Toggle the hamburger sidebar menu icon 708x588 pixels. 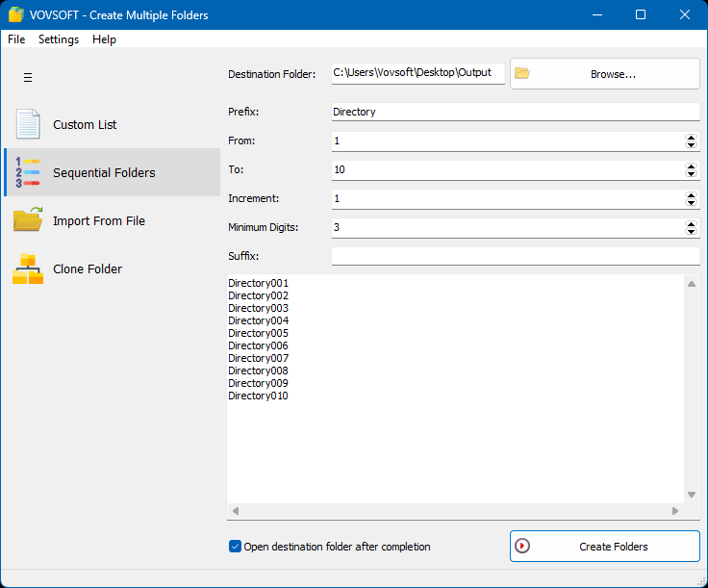coord(28,78)
